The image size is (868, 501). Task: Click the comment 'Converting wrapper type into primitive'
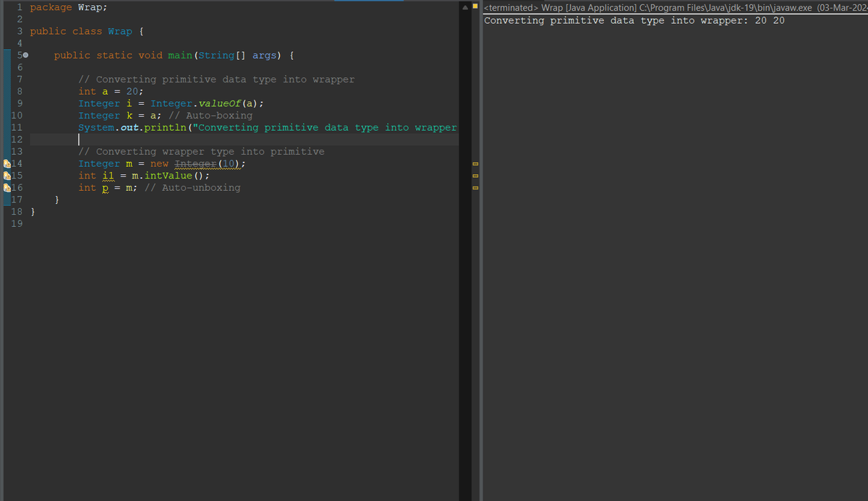tap(201, 152)
